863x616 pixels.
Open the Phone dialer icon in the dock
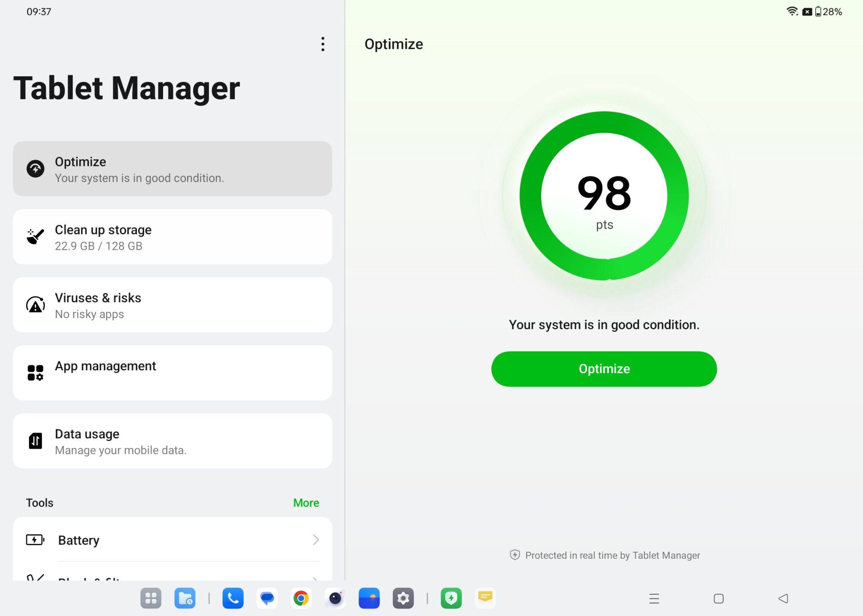[x=233, y=598]
